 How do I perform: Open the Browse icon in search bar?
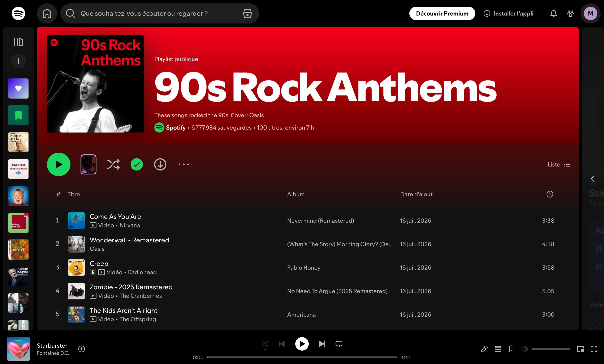tap(247, 13)
